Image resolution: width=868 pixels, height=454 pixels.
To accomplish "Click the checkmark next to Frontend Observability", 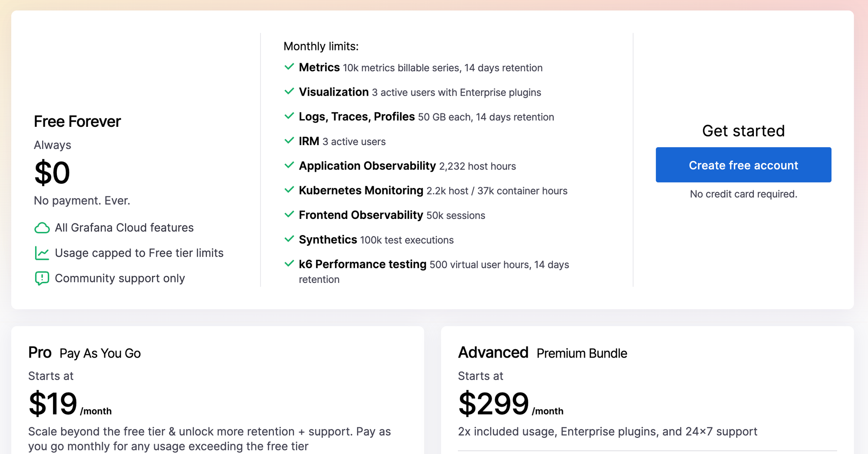I will click(x=290, y=214).
